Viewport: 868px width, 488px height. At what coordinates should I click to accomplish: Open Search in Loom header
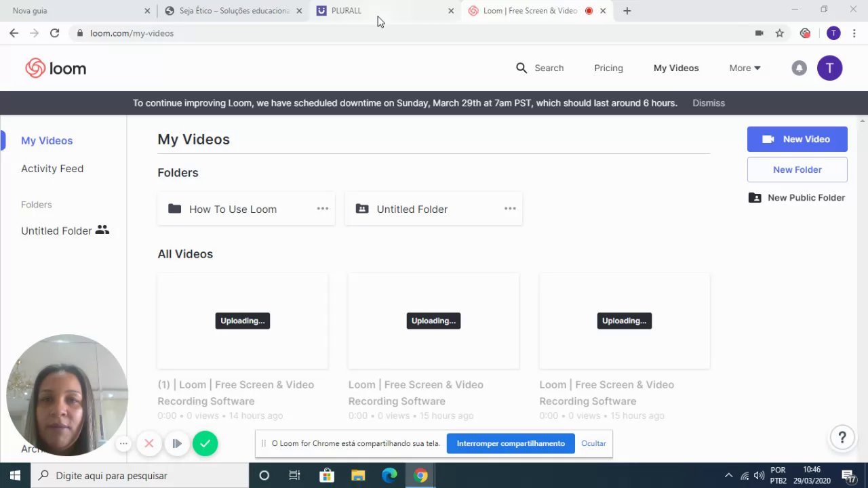click(540, 68)
